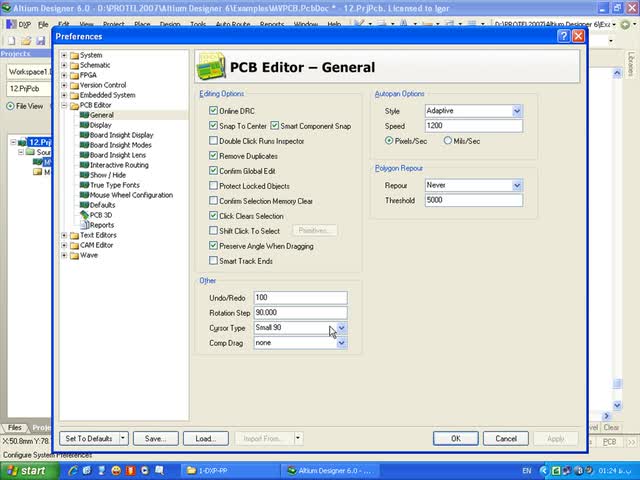Expand the Text Editors tree node
Viewport: 640px width, 480px height.
pyautogui.click(x=64, y=236)
